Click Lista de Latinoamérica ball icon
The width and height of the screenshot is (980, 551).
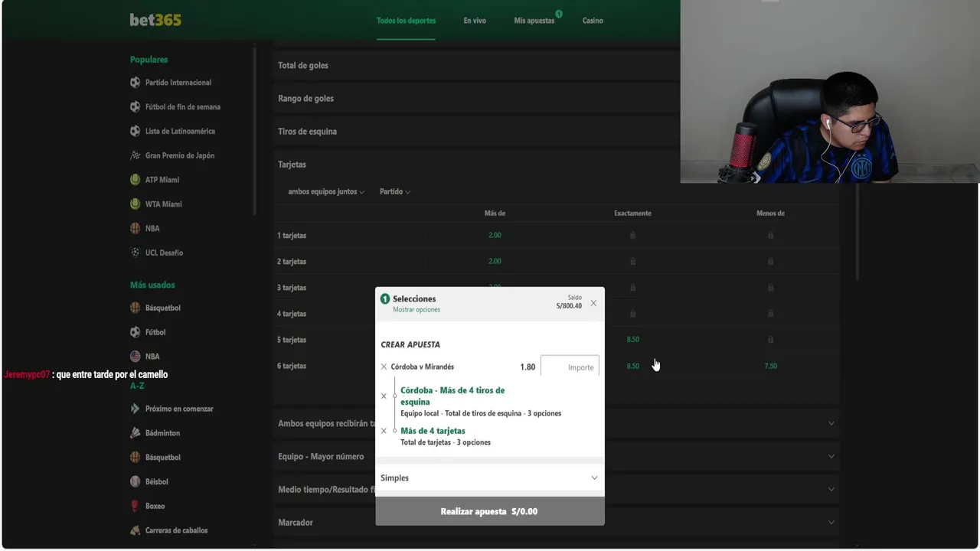coord(136,132)
